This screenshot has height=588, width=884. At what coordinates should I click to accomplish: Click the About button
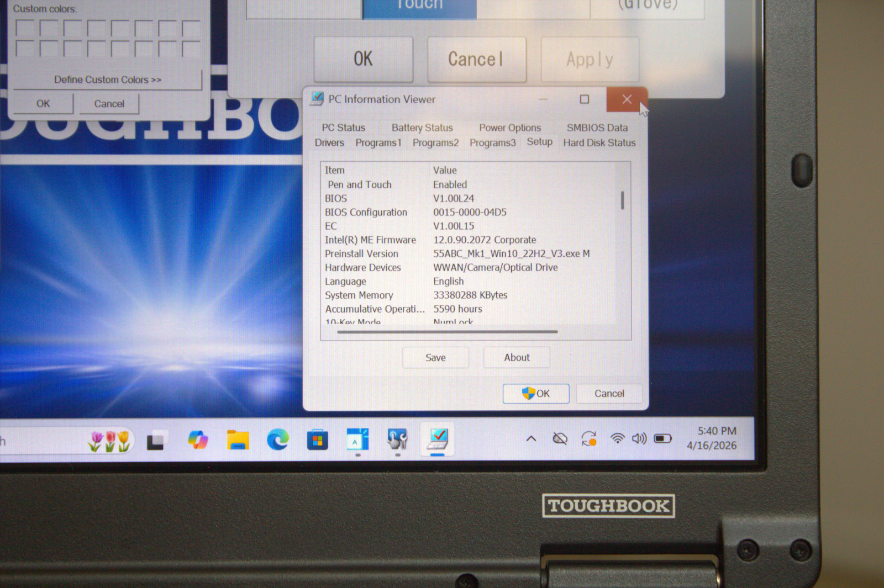(517, 357)
